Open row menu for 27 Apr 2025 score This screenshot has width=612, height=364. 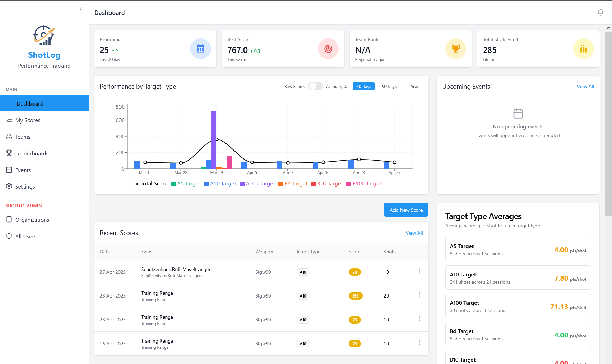(x=419, y=271)
